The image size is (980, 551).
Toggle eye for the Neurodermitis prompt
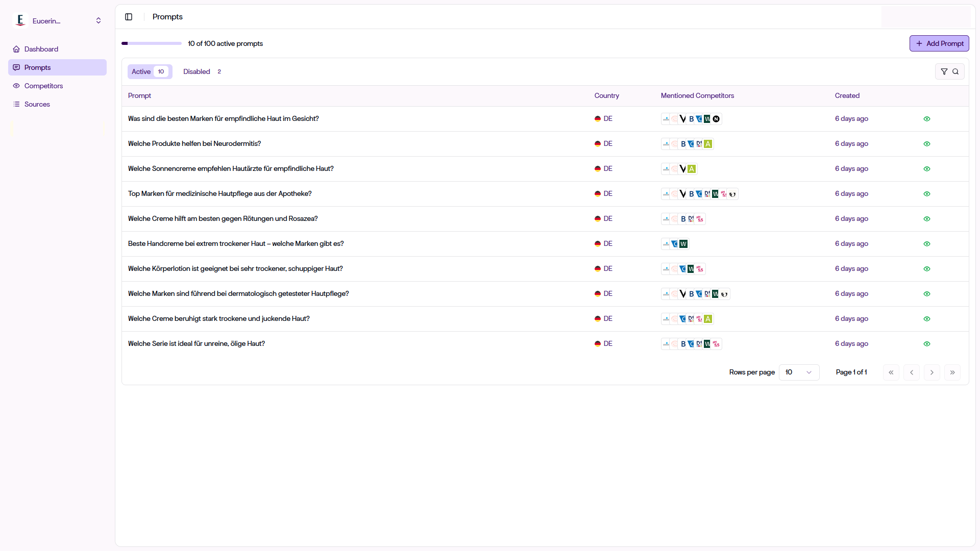pos(927,144)
